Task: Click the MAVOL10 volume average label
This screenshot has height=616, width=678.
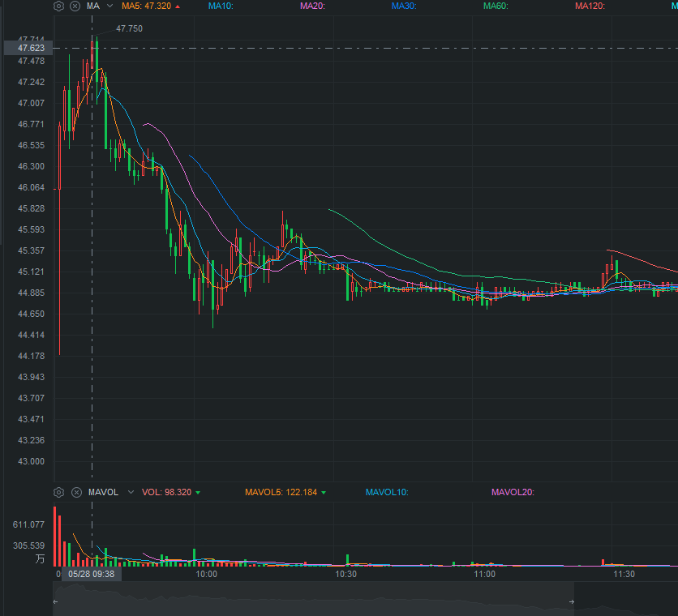Action: point(387,492)
